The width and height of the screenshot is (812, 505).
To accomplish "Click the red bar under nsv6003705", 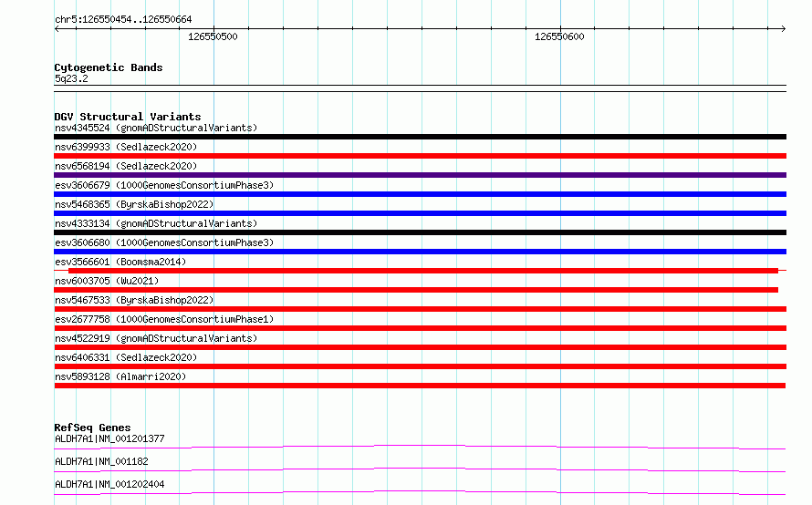I will pos(416,290).
